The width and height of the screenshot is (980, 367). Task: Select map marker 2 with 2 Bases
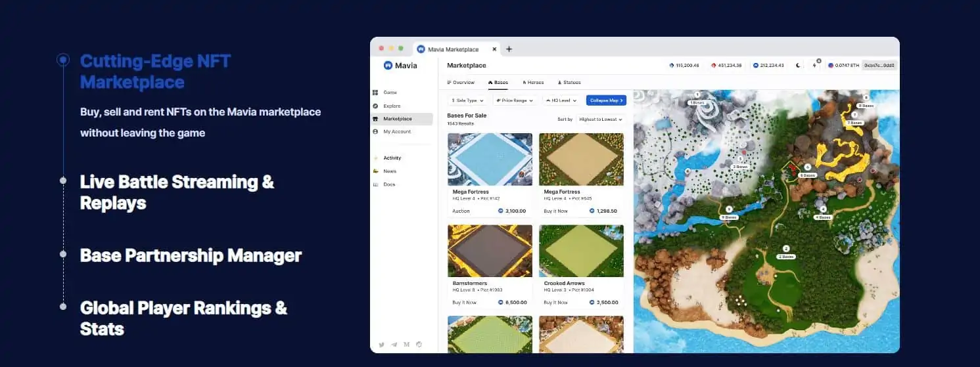[786, 252]
